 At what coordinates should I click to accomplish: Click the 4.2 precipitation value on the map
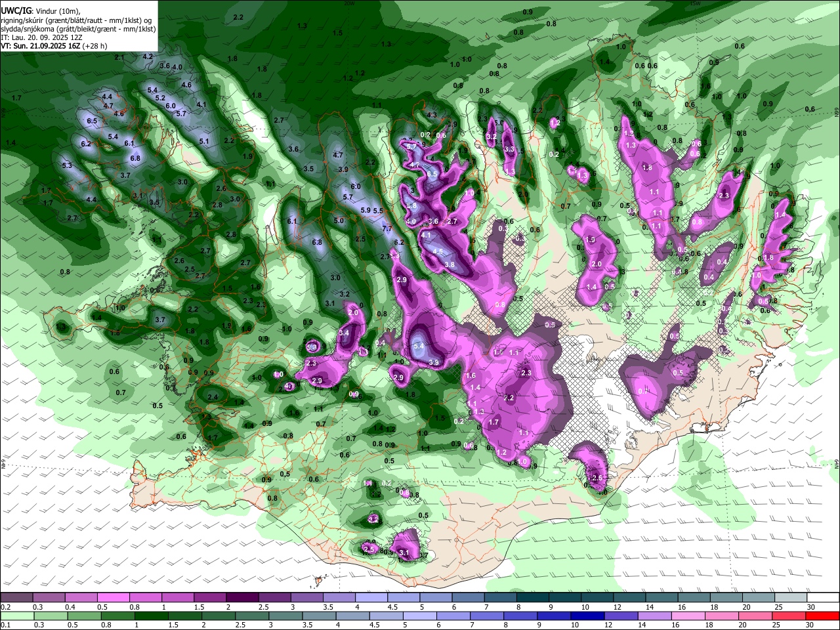pos(148,56)
